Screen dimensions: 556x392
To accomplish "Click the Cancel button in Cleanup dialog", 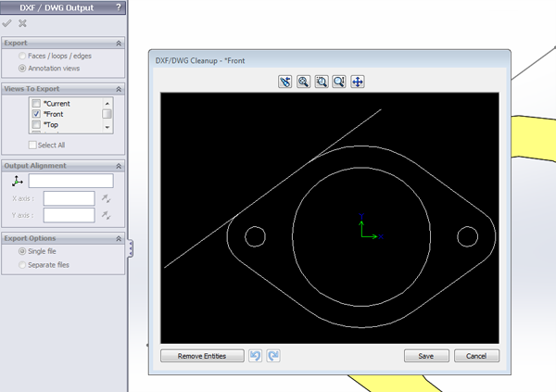I will tap(476, 356).
